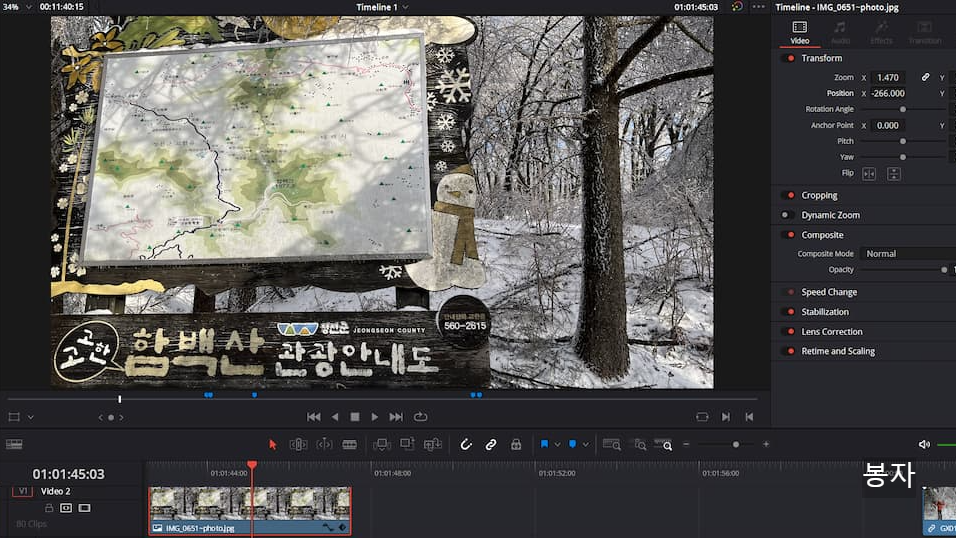
Task: Enable the Dynamic Zoom toggle
Action: tap(787, 215)
